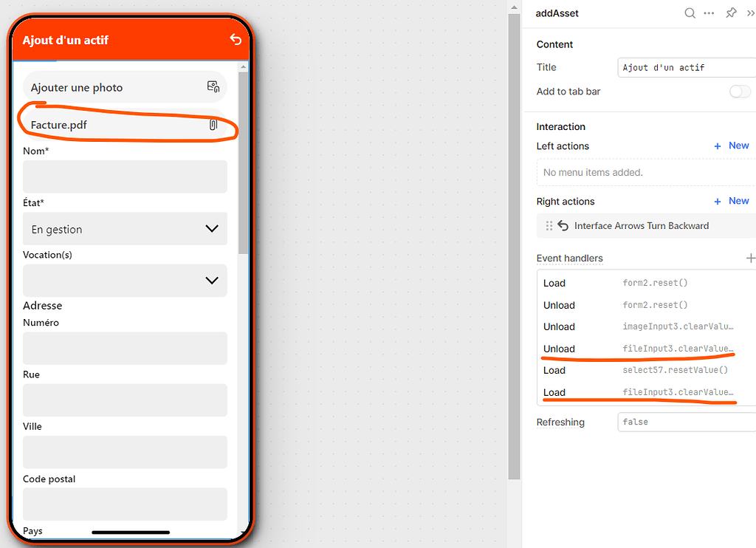Viewport: 756px width, 548px height.
Task: Click the empty Nom input in the preview
Action: (124, 177)
